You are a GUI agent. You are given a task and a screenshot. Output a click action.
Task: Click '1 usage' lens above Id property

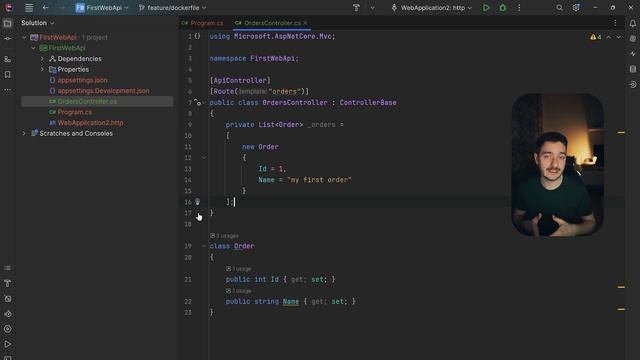pyautogui.click(x=239, y=269)
